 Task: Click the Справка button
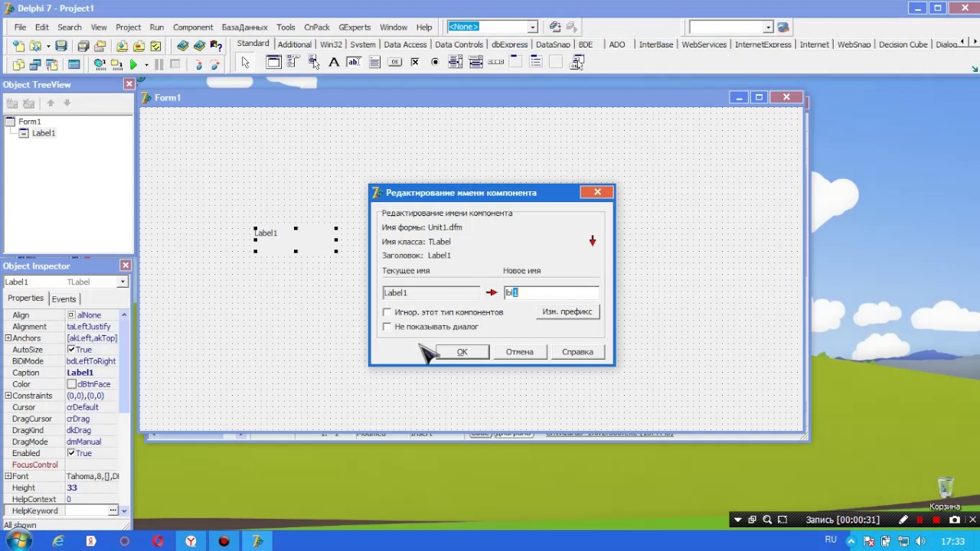(577, 352)
